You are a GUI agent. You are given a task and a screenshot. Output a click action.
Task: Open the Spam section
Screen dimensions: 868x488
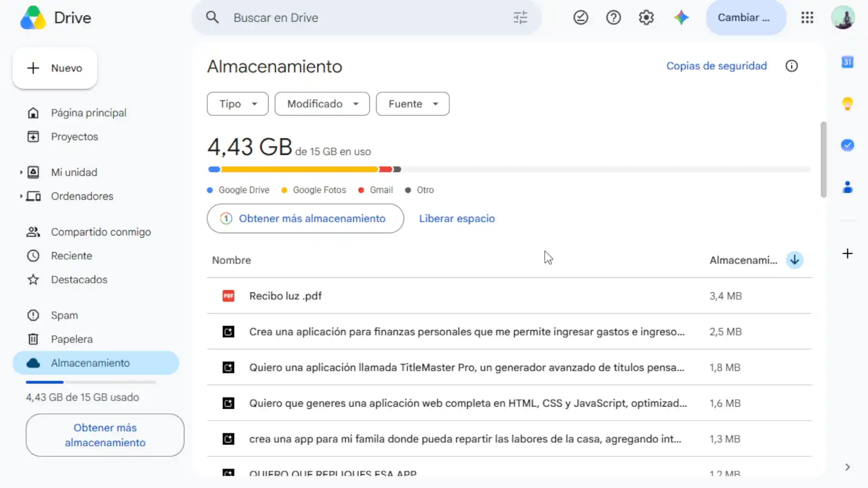pyautogui.click(x=64, y=315)
